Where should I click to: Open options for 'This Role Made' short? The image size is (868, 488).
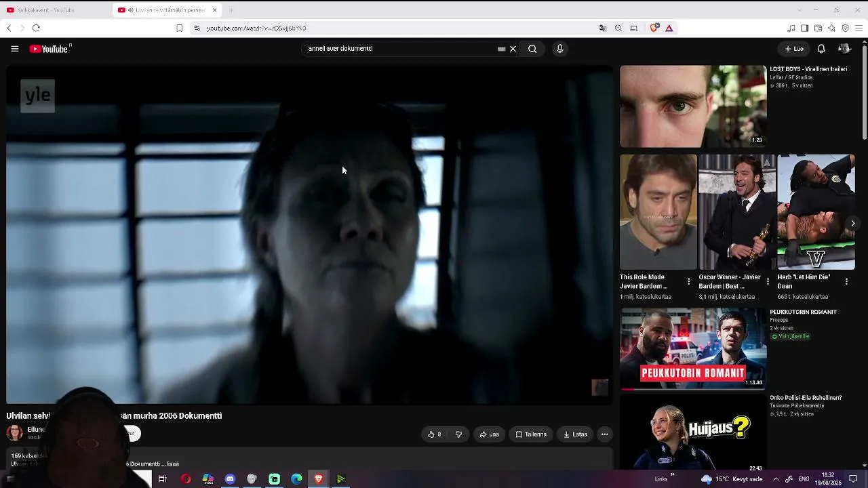click(689, 281)
